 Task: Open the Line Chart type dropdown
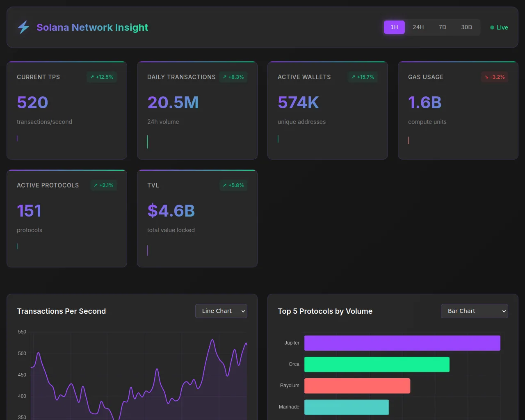tap(221, 311)
